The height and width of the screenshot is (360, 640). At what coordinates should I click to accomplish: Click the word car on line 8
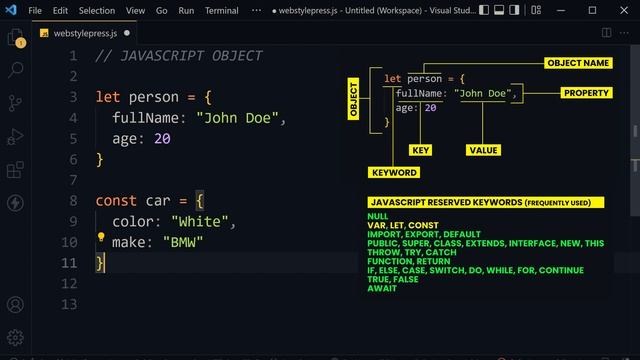[x=158, y=200]
